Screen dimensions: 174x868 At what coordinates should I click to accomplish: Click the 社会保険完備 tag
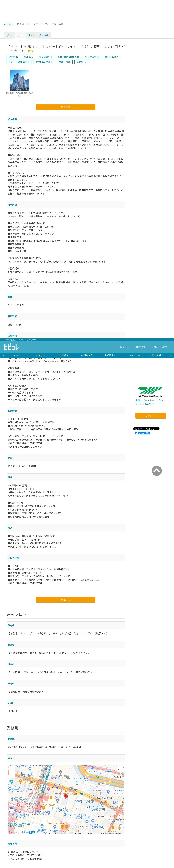pyautogui.click(x=92, y=57)
